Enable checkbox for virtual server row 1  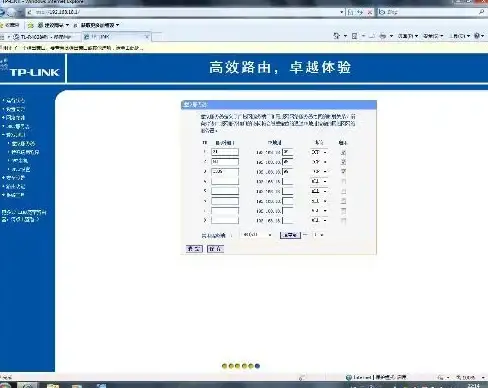343,152
